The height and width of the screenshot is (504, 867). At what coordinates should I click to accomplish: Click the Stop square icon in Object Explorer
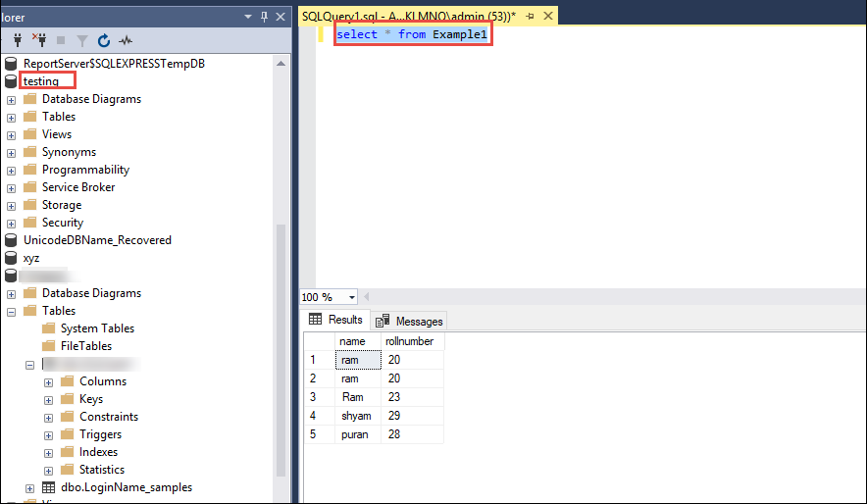(x=61, y=40)
